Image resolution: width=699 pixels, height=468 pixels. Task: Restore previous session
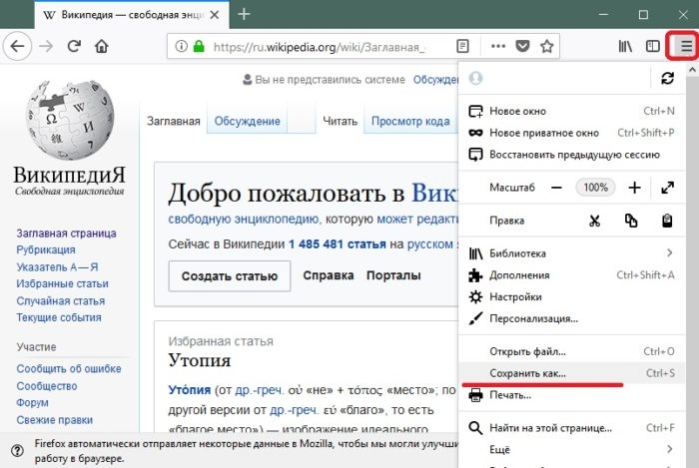point(572,155)
